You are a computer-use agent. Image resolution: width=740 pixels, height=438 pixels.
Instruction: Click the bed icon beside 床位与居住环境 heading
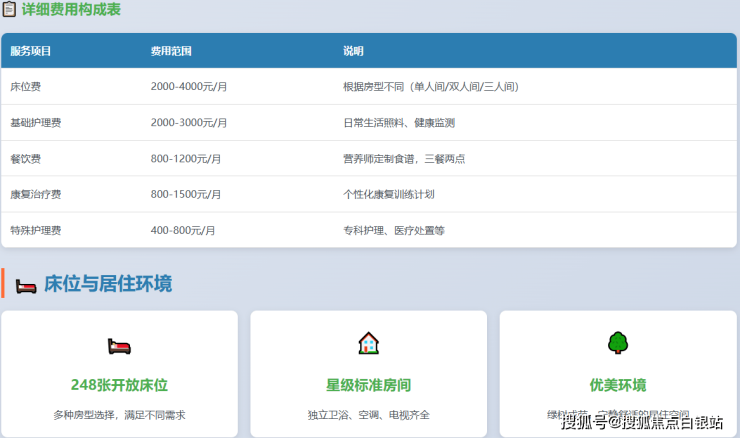click(x=27, y=284)
